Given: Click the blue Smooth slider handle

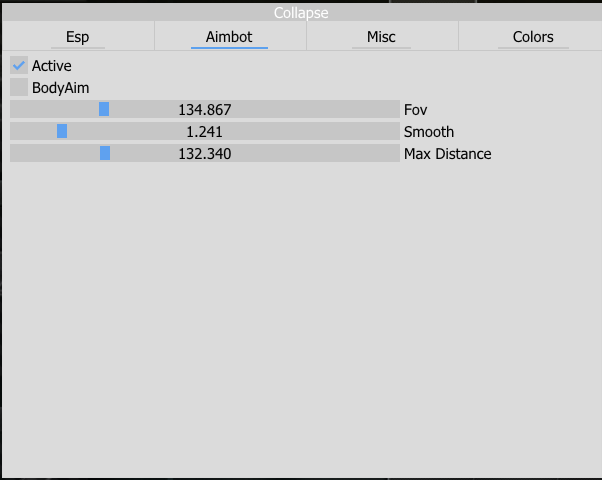Looking at the screenshot, I should 62,131.
